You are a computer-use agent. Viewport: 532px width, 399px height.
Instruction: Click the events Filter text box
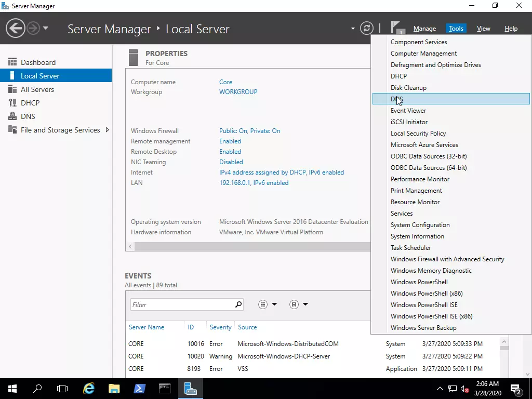(182, 304)
